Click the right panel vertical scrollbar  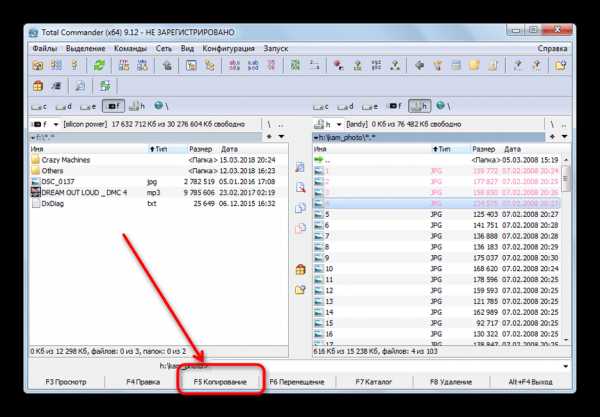pos(567,250)
